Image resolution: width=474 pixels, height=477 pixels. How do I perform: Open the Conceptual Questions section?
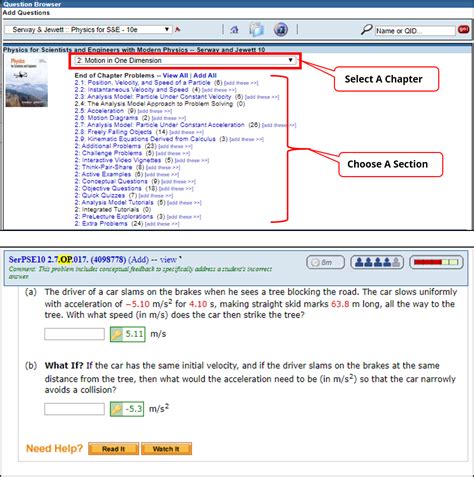[x=111, y=181]
